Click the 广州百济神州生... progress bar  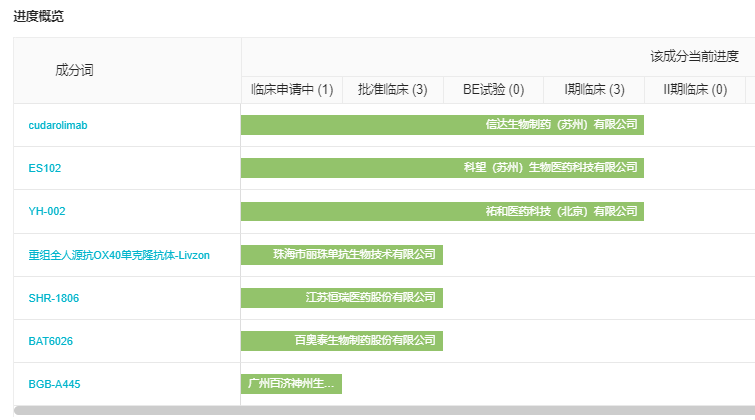click(x=291, y=384)
